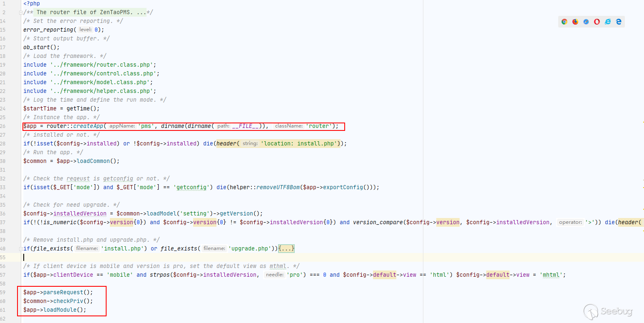Expand the folded doc comment on line 2
The image size is (644, 323).
[x=21, y=13]
